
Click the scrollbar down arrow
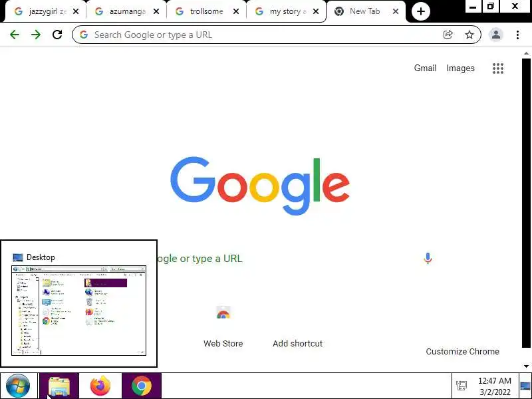pyautogui.click(x=526, y=366)
